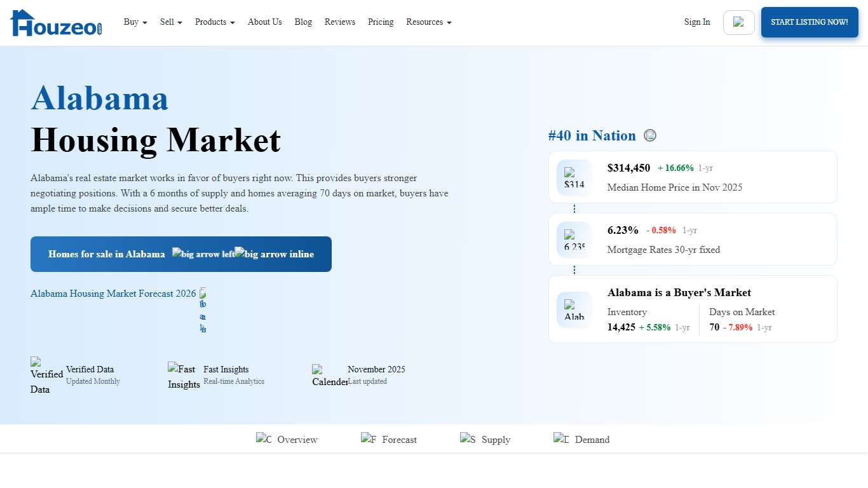Screen dimensions: 868x488
Task: Click the Alabama buyer's market card icon
Action: click(x=574, y=309)
